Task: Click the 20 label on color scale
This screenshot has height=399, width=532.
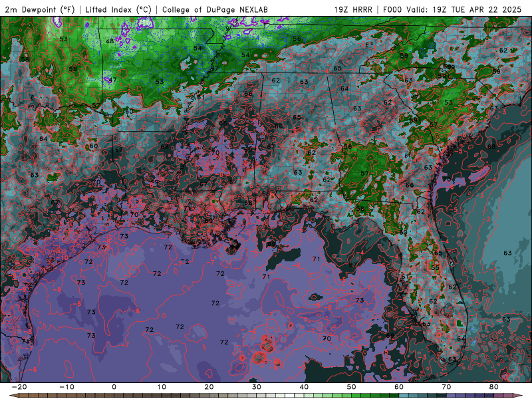Action: coord(209,387)
